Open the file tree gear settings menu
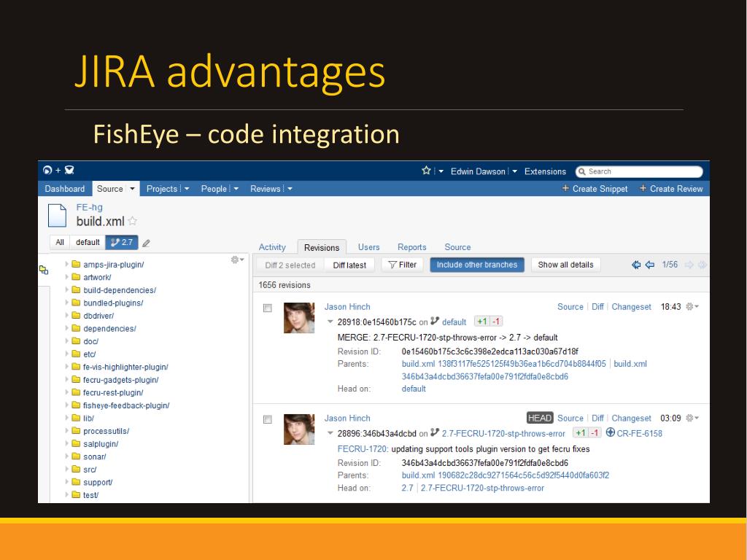 tap(237, 260)
